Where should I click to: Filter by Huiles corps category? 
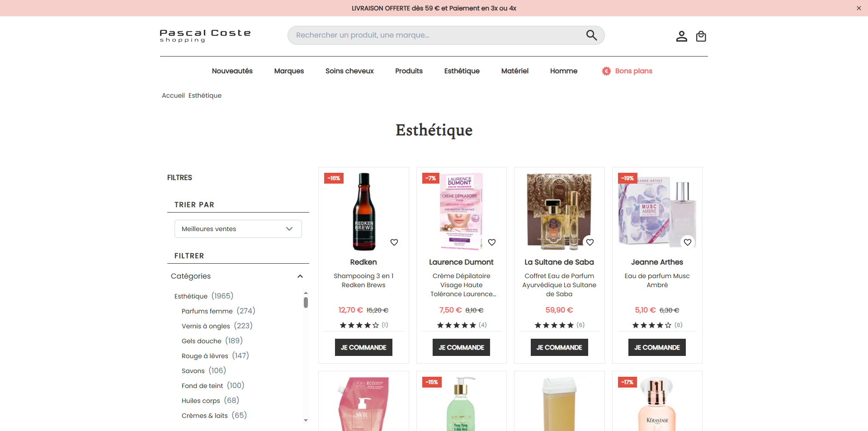coord(210,400)
